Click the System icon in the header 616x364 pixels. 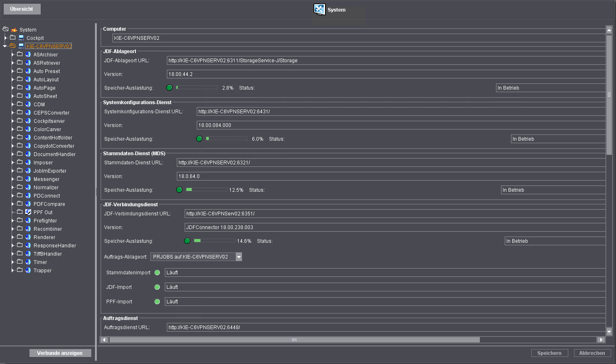coord(320,10)
